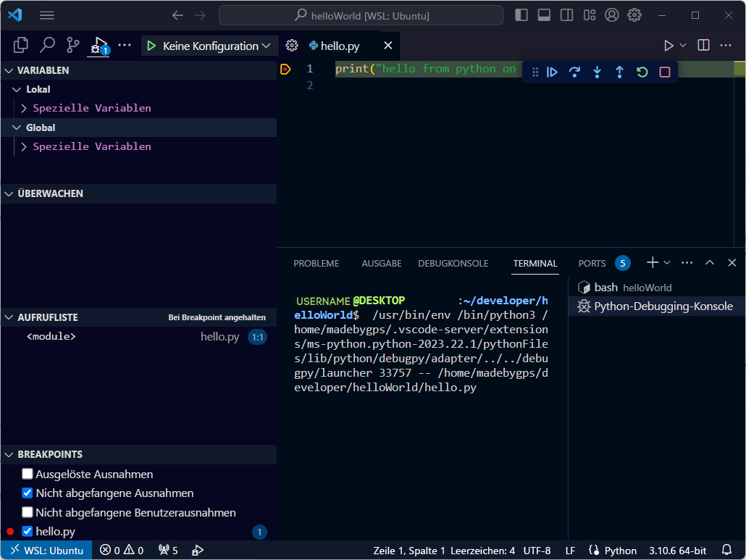This screenshot has height=560, width=746.
Task: Stop debugging with the red square icon
Action: tap(664, 72)
